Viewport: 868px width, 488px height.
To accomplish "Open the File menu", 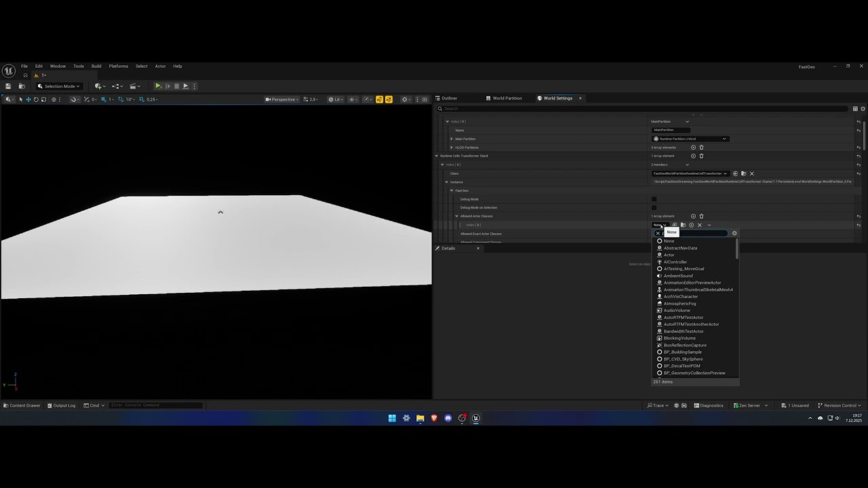I will (x=24, y=66).
